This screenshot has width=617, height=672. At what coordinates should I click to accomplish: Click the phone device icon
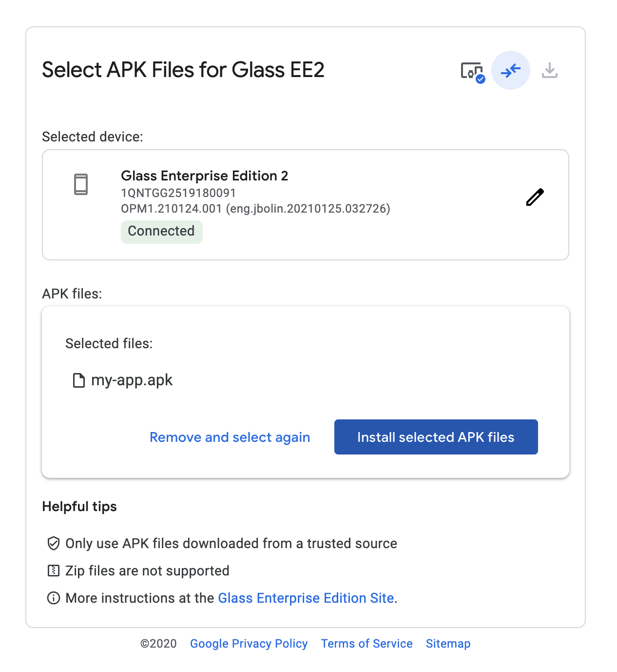[x=81, y=184]
